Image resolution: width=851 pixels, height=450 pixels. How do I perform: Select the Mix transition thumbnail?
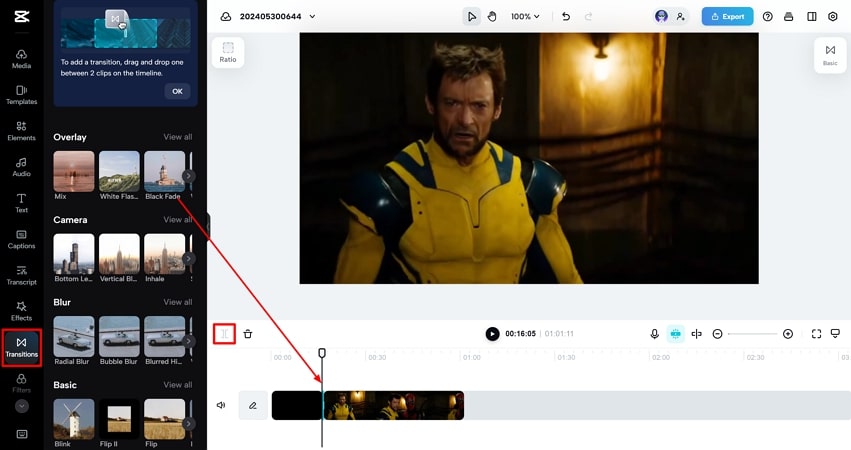click(x=74, y=172)
